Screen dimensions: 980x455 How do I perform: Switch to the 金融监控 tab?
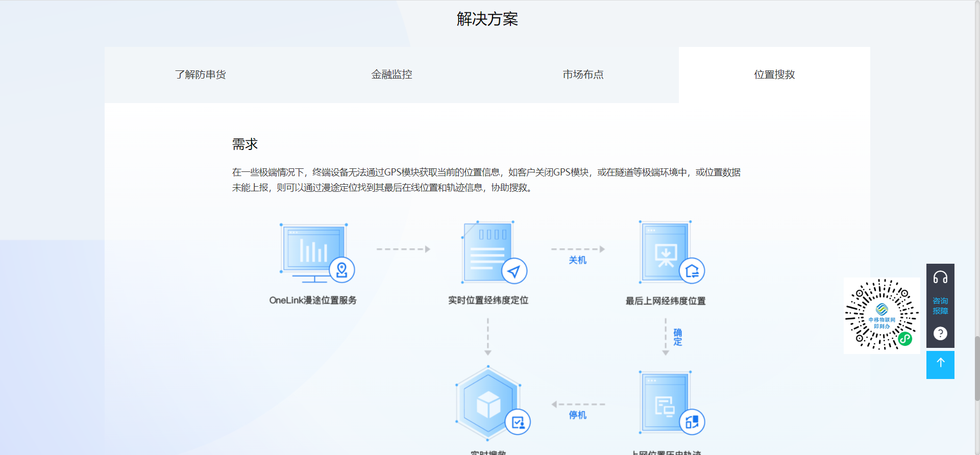[x=391, y=75]
